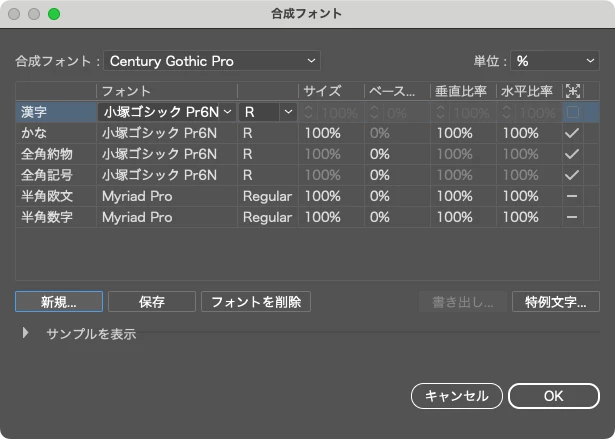Screen dimensions: 615x439
Task: Toggle the center-scaling checkbox in 漢字 row
Action: pos(573,112)
